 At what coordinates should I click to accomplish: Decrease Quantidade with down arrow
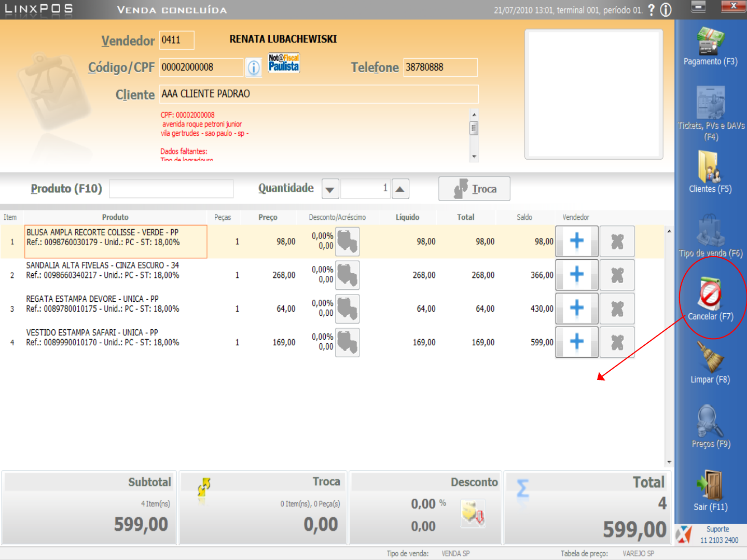coord(330,189)
